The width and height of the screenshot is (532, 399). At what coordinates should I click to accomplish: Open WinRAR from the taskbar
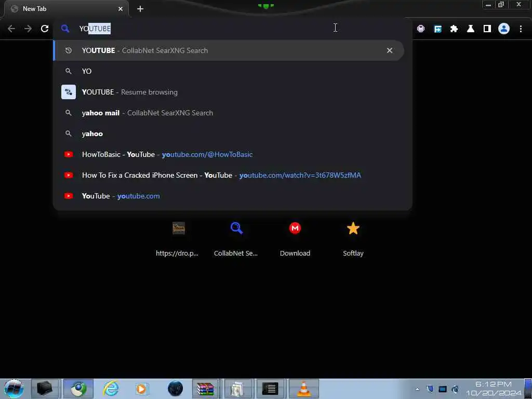[x=205, y=389]
